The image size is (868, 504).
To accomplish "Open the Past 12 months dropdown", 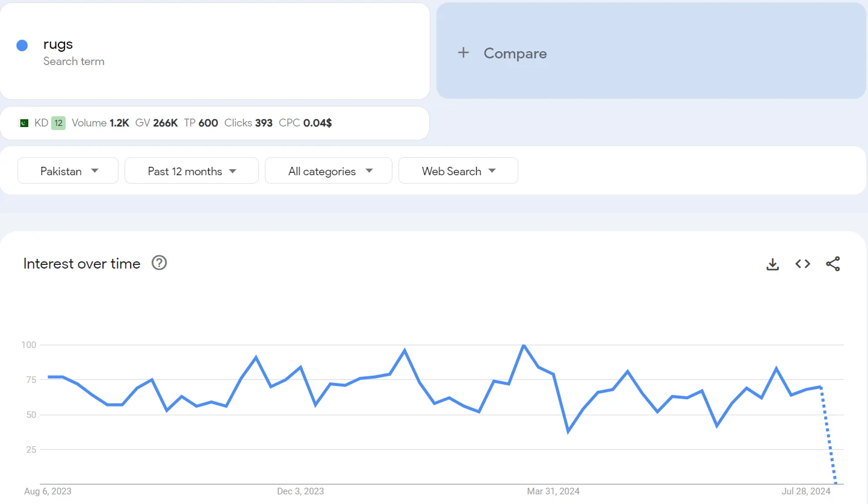I will (191, 170).
